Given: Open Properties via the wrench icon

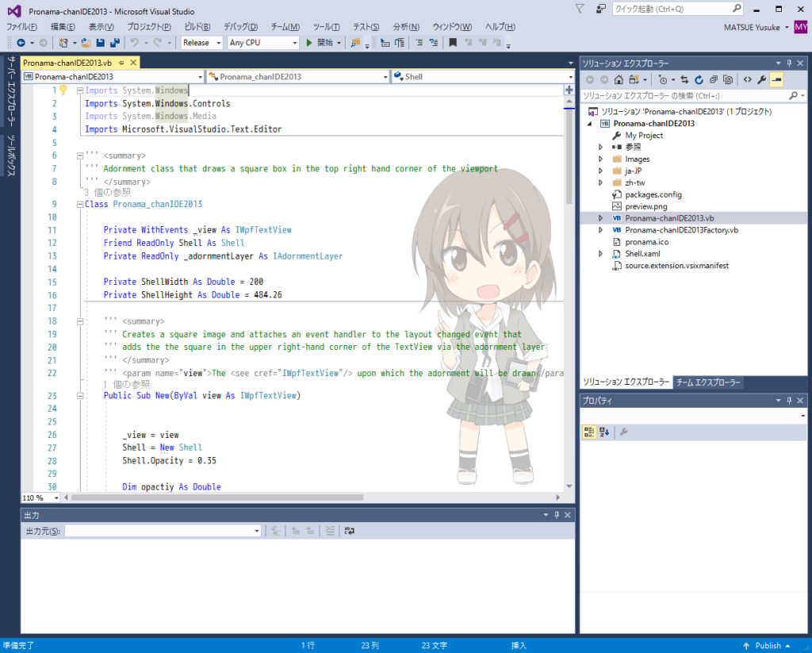Looking at the screenshot, I should pos(762,79).
